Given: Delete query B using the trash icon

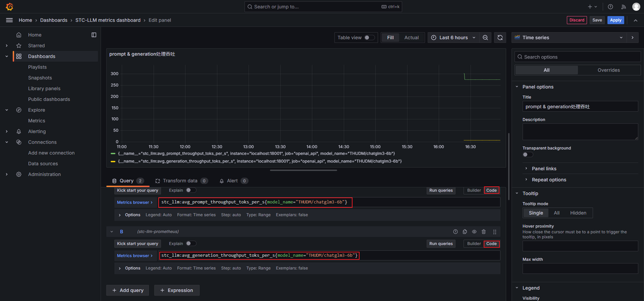Looking at the screenshot, I should click(x=484, y=232).
